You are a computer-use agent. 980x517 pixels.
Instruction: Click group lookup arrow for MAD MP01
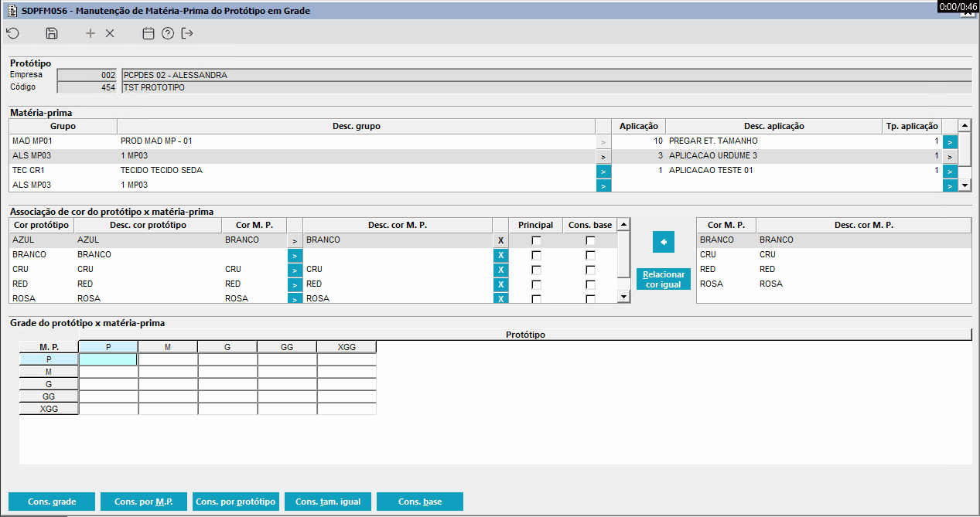(603, 142)
